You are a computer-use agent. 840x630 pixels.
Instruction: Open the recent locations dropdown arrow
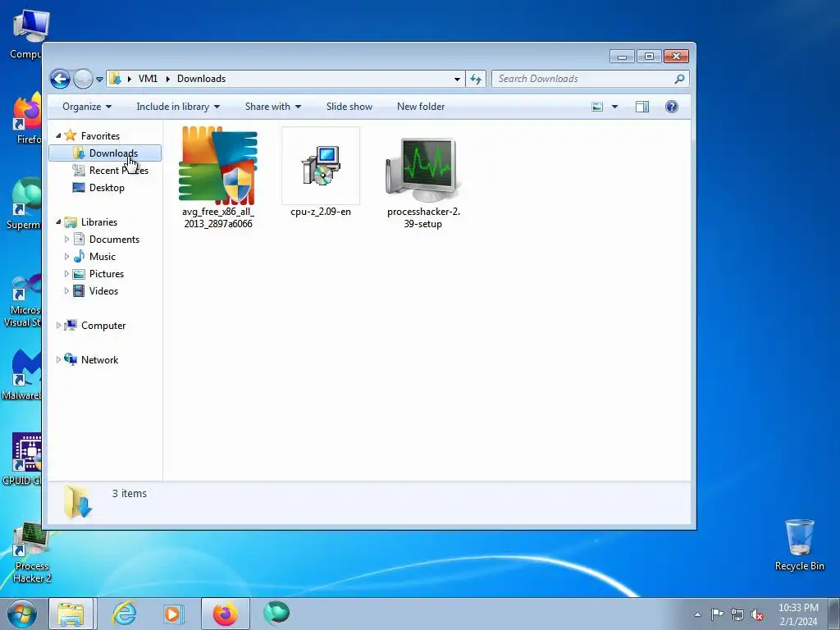point(99,80)
